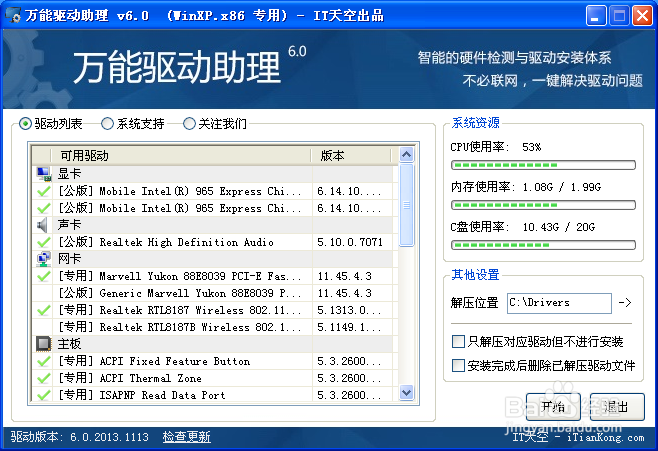Click the driver list scroll up arrow
Screen dimensions: 658x451
coord(406,155)
